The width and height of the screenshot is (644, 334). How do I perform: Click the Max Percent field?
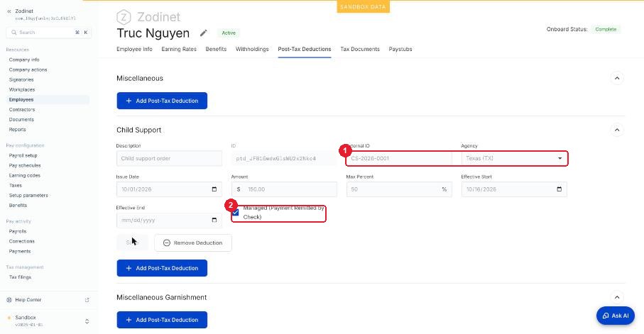[x=399, y=189]
